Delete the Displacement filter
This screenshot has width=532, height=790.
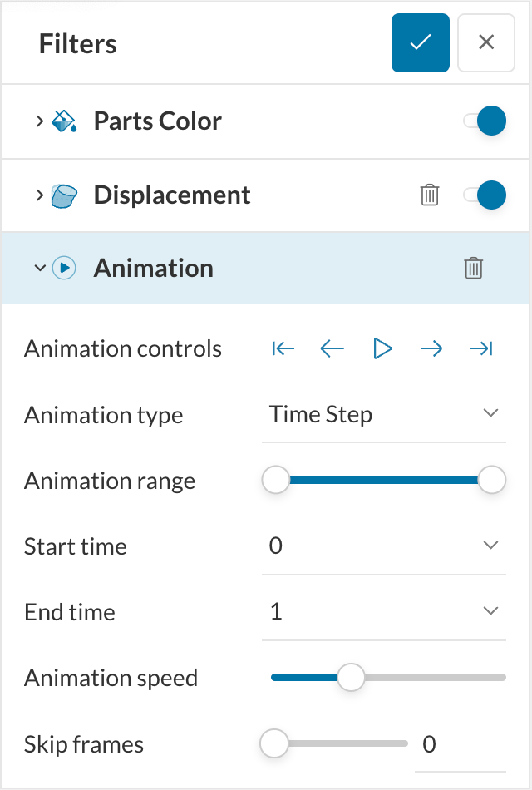[x=430, y=195]
